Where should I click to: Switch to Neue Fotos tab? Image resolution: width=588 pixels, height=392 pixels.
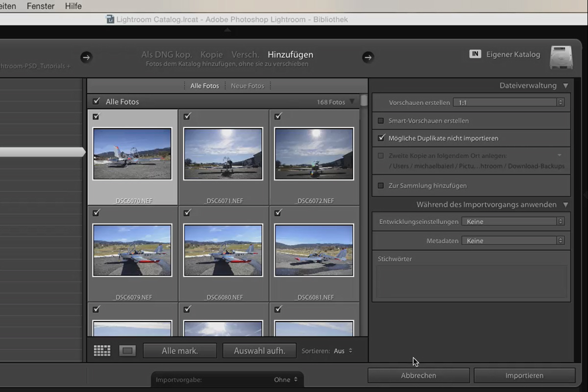(x=247, y=86)
